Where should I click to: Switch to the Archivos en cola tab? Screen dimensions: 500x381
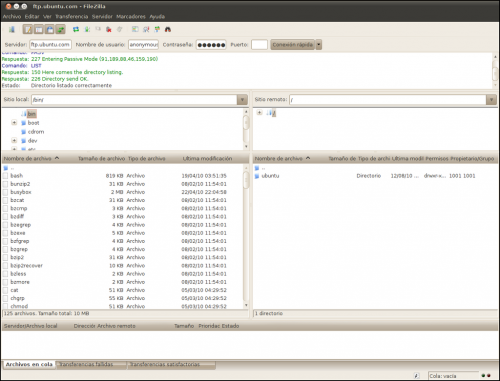coord(29,364)
